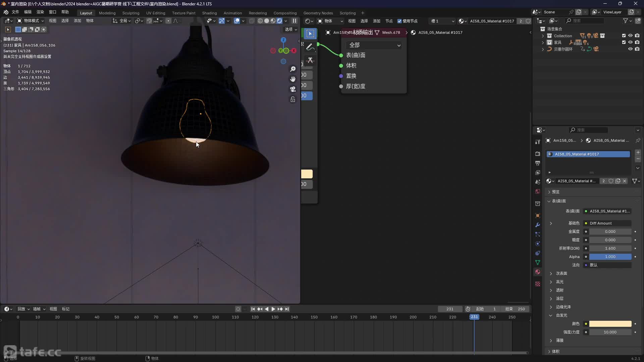
Task: Lock camera to view with padlock icon
Action: [293, 100]
